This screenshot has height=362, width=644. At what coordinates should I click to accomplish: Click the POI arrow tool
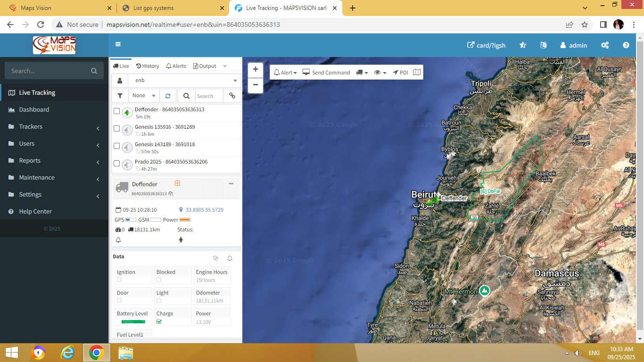point(400,73)
